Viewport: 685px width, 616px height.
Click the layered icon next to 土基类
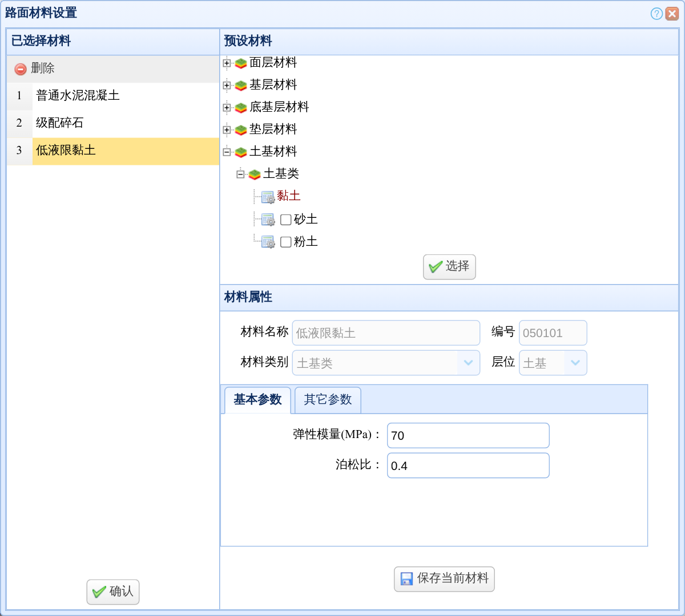255,175
